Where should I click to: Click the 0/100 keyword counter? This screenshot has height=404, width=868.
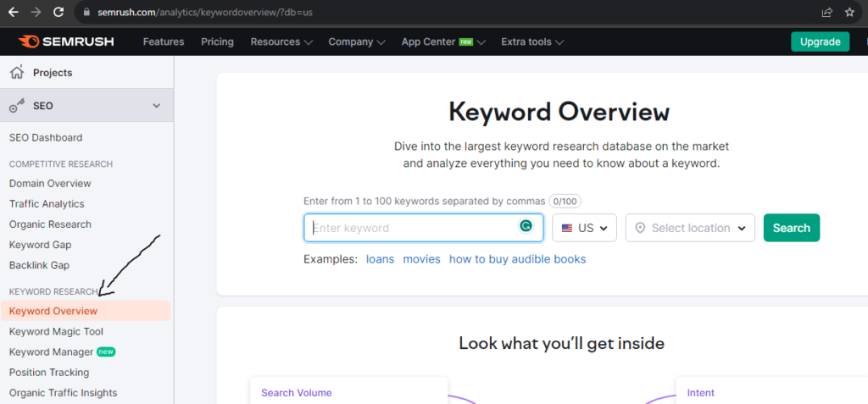click(x=565, y=201)
